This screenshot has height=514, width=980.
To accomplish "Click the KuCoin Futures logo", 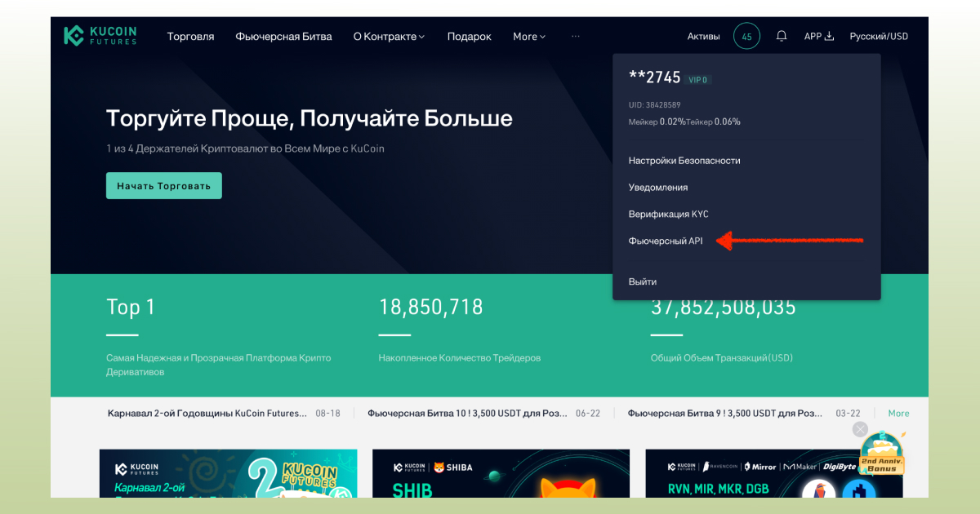I will (x=100, y=35).
